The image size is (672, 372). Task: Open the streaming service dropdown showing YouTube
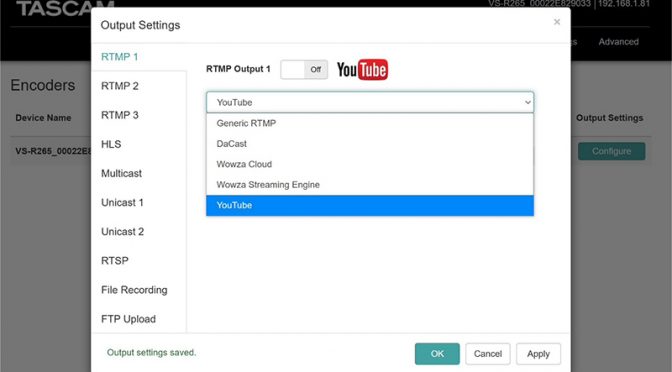(x=370, y=102)
